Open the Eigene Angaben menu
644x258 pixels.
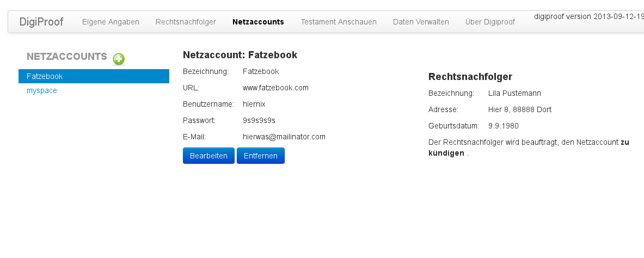point(111,22)
